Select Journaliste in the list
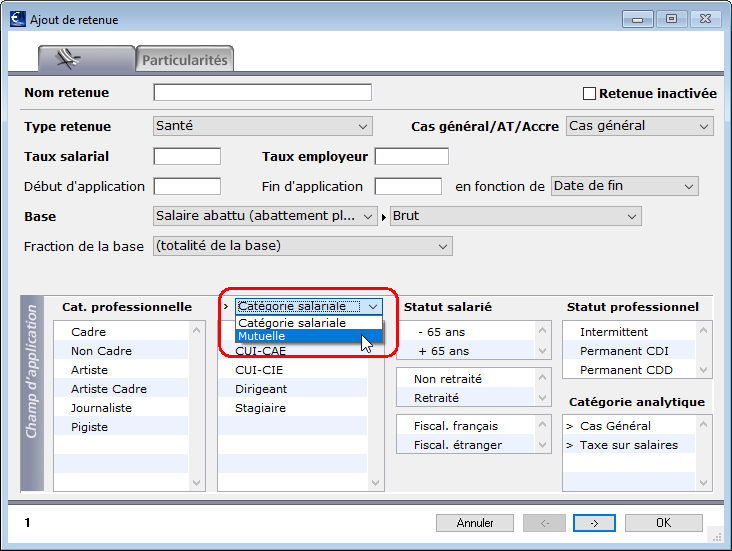Viewport: 732px width, 551px height. (x=121, y=408)
